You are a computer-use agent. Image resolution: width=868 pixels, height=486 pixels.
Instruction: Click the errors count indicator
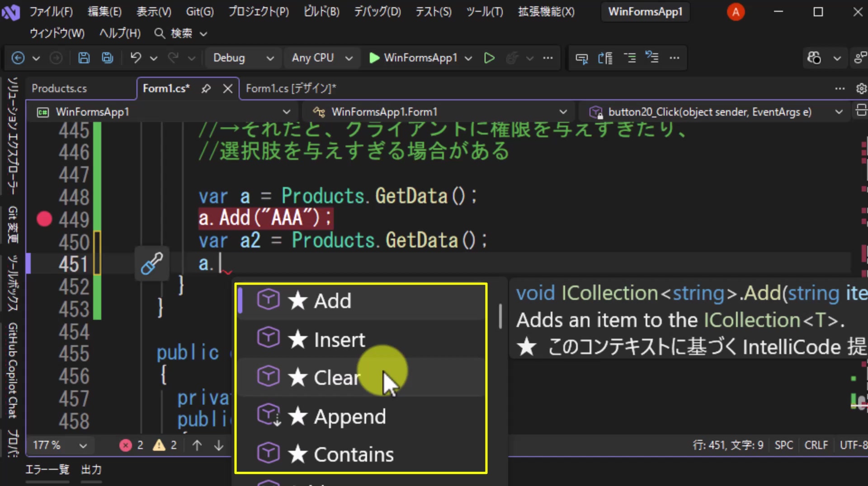132,445
